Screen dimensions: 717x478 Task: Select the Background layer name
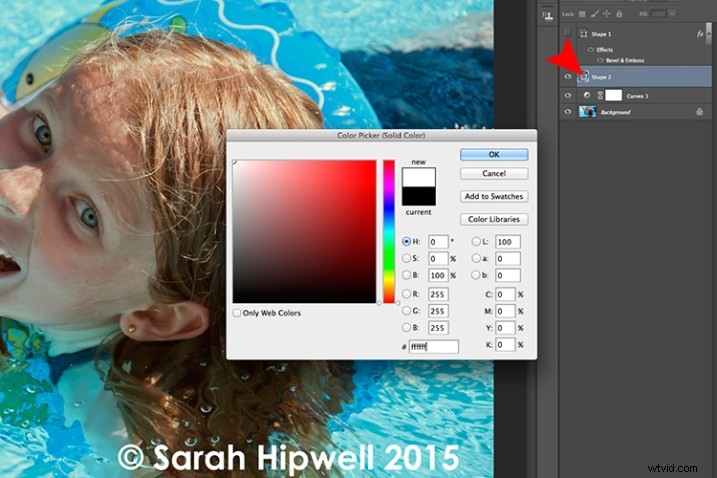615,112
